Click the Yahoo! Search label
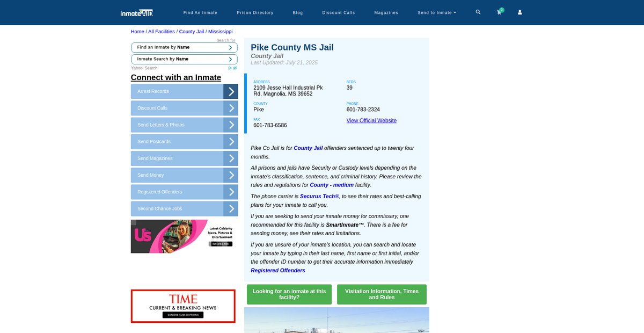The height and width of the screenshot is (333, 644). (x=144, y=68)
